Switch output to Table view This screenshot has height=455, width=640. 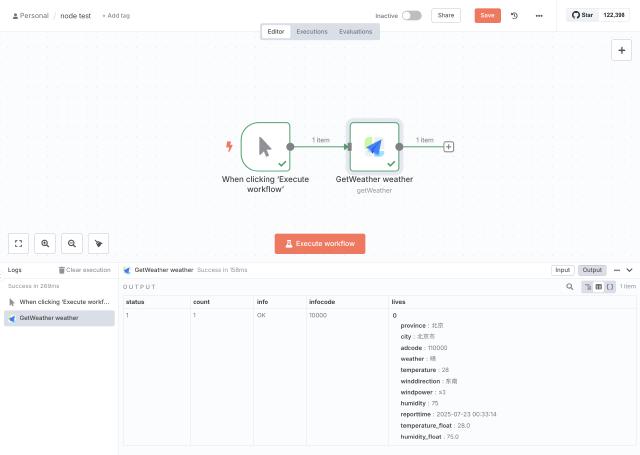pos(598,287)
